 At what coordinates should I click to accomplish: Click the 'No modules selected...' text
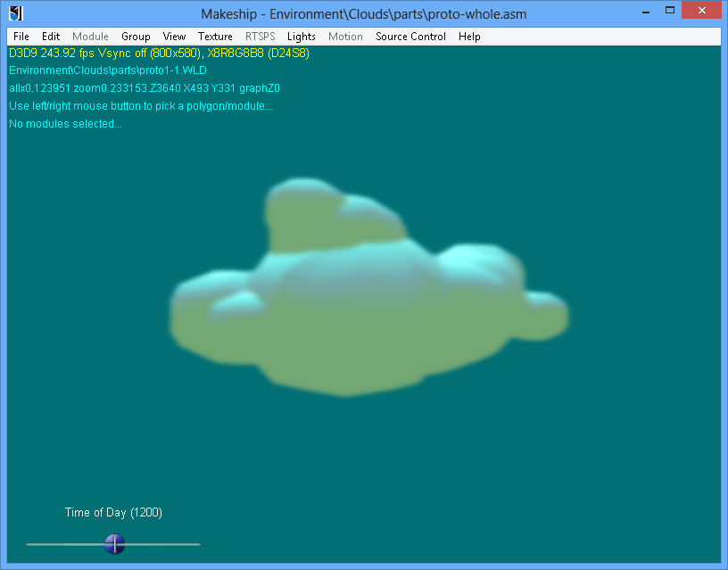(x=65, y=124)
